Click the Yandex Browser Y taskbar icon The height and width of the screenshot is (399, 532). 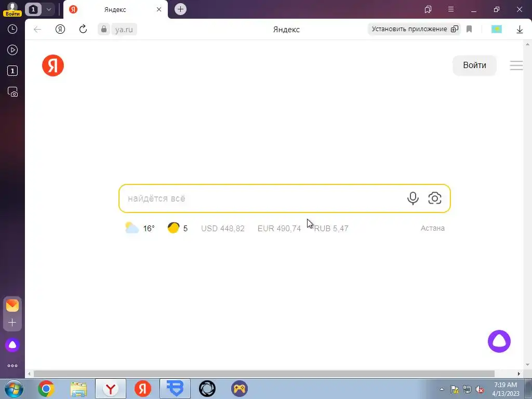click(111, 389)
